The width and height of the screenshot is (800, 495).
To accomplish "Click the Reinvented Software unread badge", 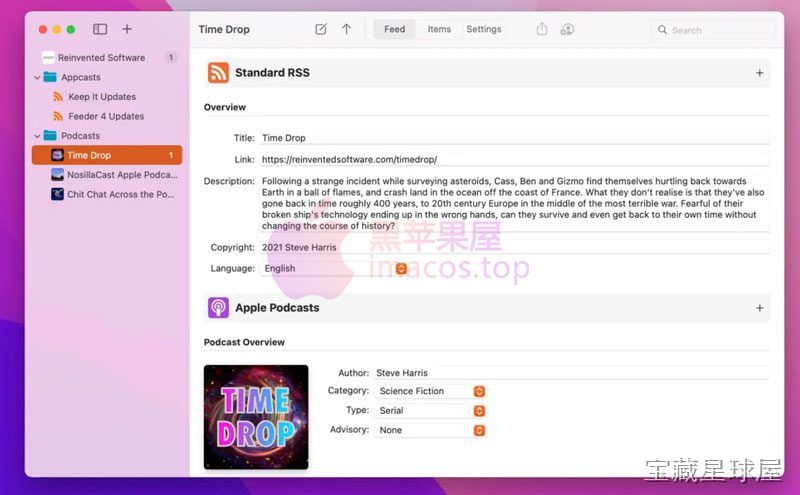I will (171, 58).
